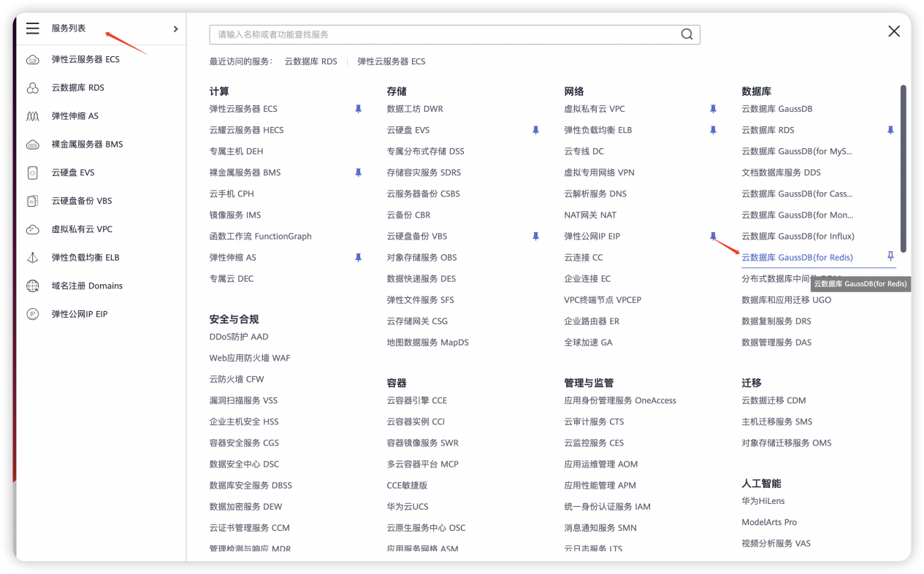Open 云数据库 GaussDB(for Redis) service
This screenshot has width=924, height=574.
[x=797, y=257]
